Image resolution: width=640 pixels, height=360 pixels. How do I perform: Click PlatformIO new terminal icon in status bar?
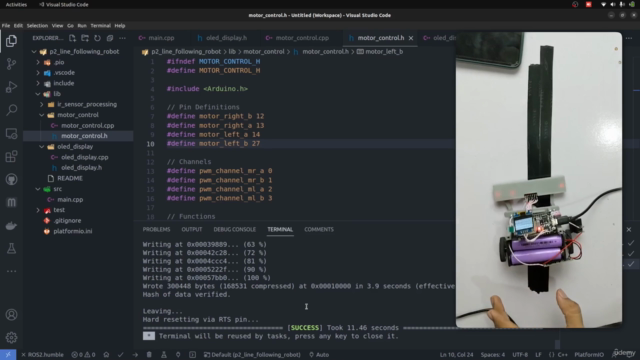[x=192, y=355]
